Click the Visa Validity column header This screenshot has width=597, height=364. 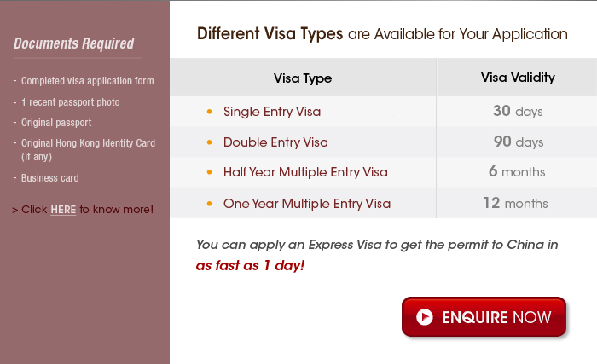(518, 78)
